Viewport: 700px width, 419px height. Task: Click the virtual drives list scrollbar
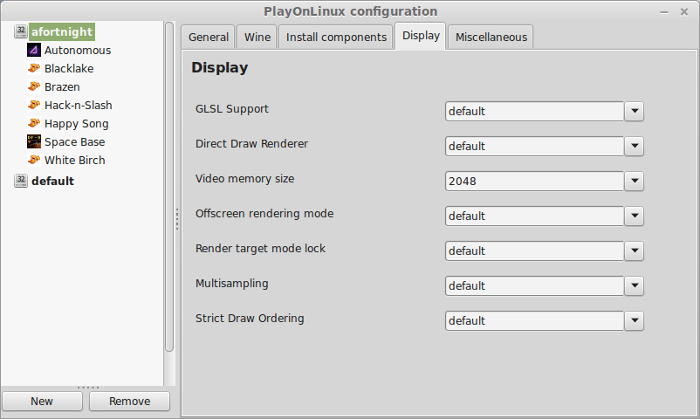tap(169, 187)
